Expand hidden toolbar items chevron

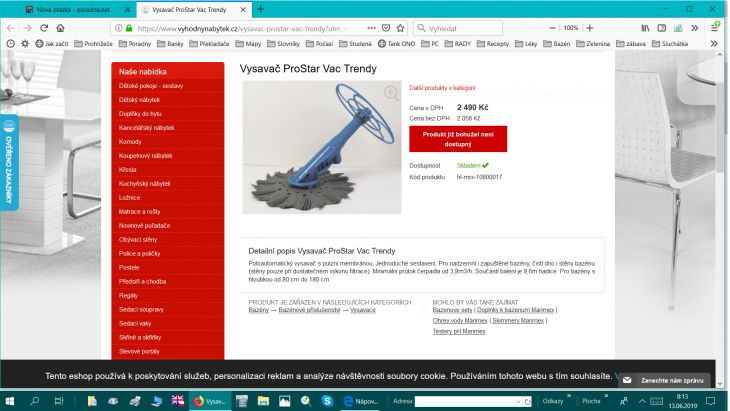(x=695, y=28)
